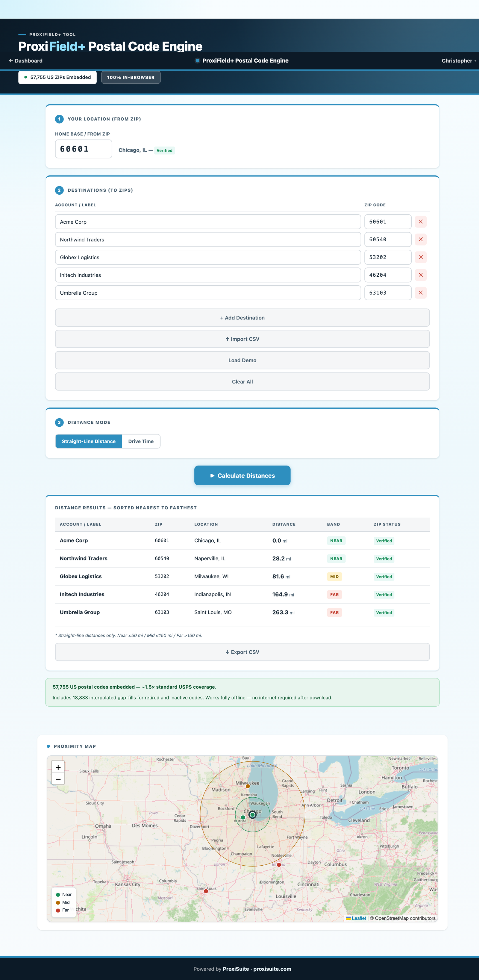Screen dimensions: 479x980
Task: Click the NEAR band badge for Northwind Traders
Action: [x=336, y=559]
